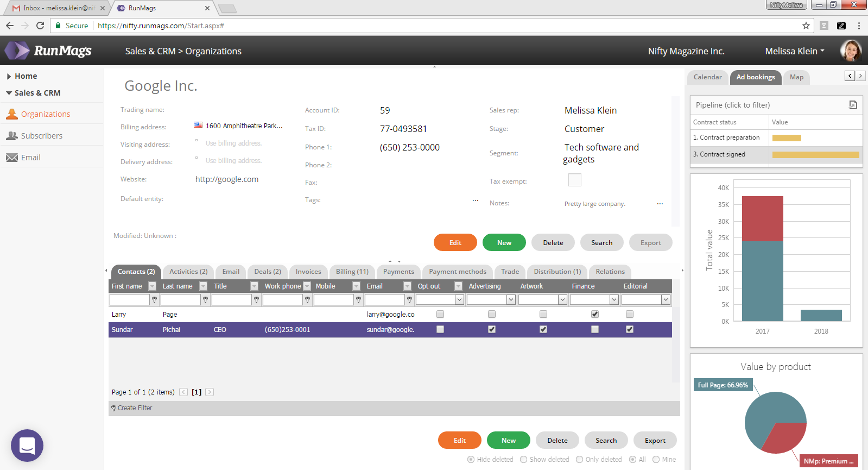Open the Melissa Klein user menu

[795, 51]
